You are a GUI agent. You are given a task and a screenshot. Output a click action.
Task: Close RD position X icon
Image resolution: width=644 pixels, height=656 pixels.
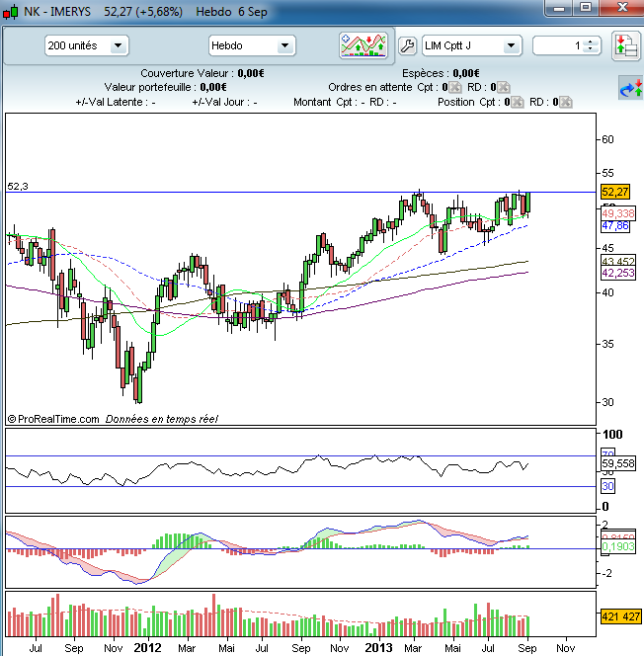pos(565,102)
